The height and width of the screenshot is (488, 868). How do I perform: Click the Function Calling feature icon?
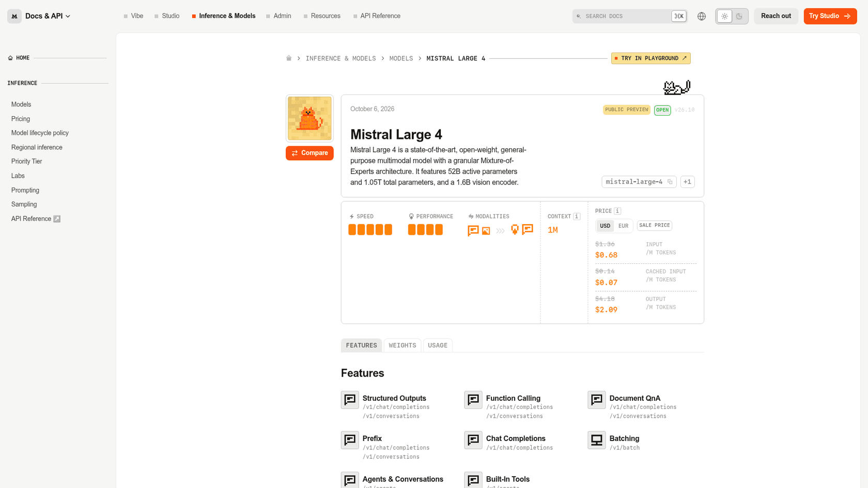(473, 400)
